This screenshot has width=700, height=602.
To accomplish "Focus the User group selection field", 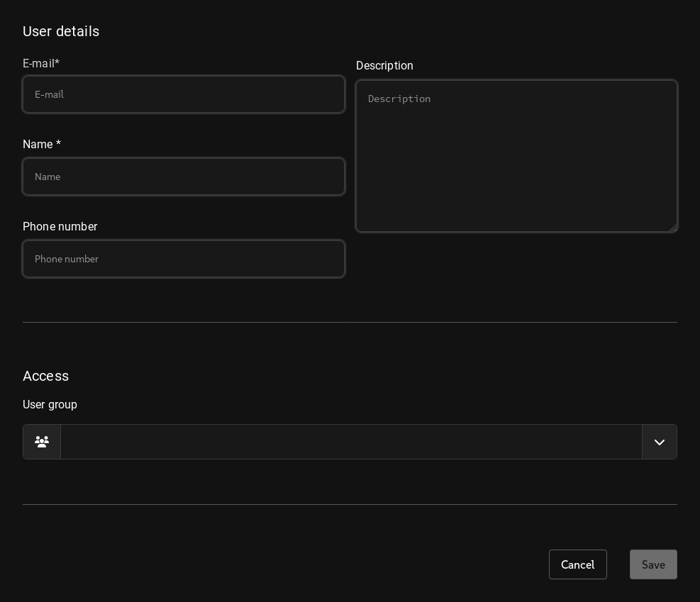I will [x=351, y=442].
